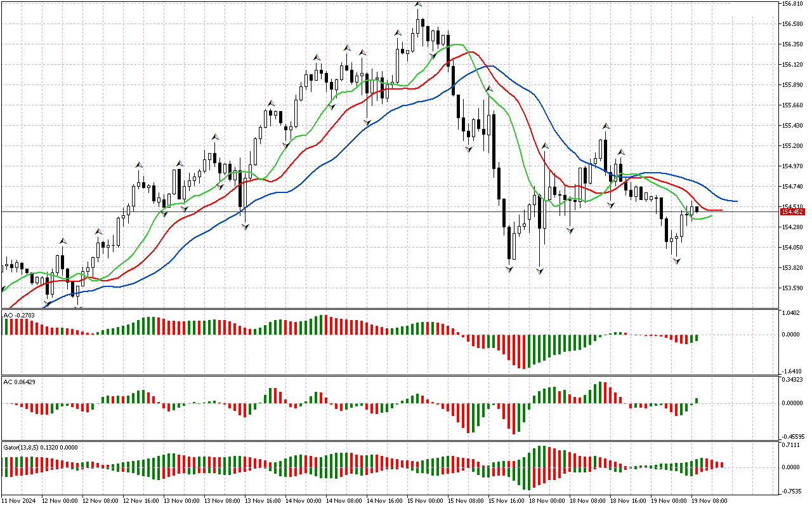Click the 13 Nov 08:00 time label
The width and height of the screenshot is (812, 508).
click(223, 501)
